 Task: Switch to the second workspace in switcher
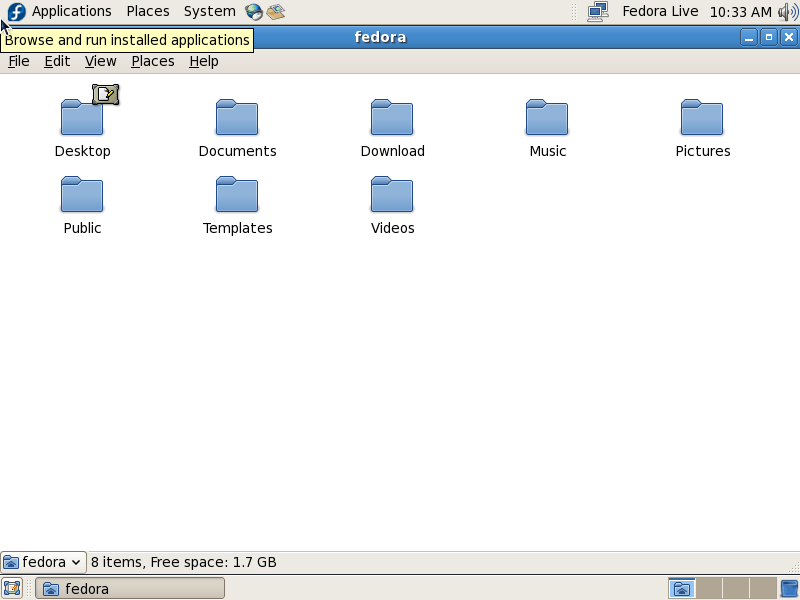pyautogui.click(x=709, y=589)
